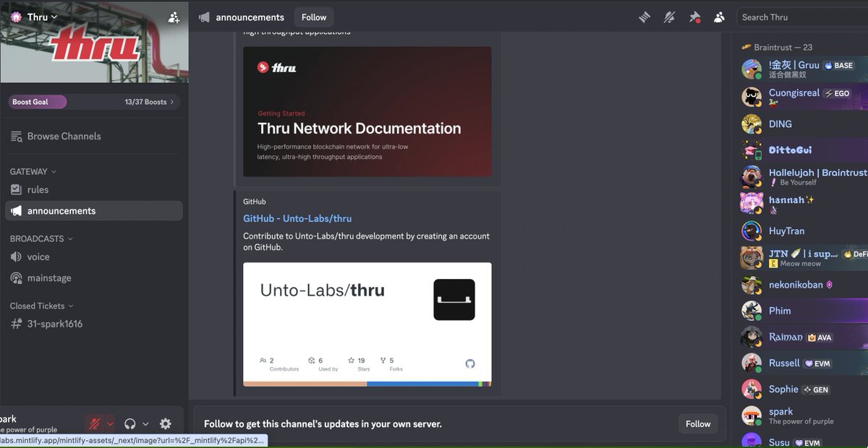868x448 pixels.
Task: Click the BASE server tag badge
Action: (x=839, y=65)
